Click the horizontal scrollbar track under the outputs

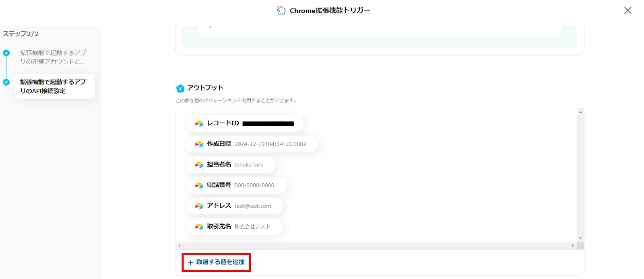tap(376, 246)
